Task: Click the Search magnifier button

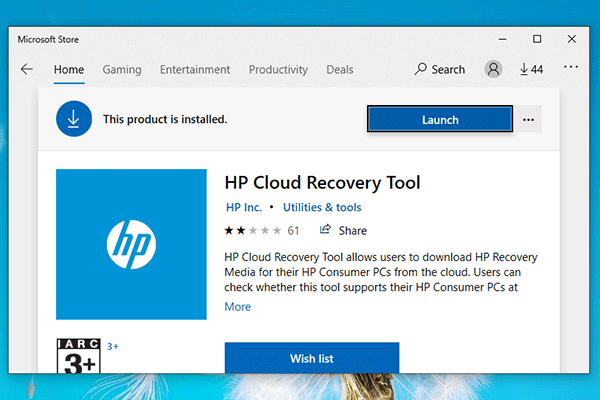Action: pyautogui.click(x=440, y=69)
